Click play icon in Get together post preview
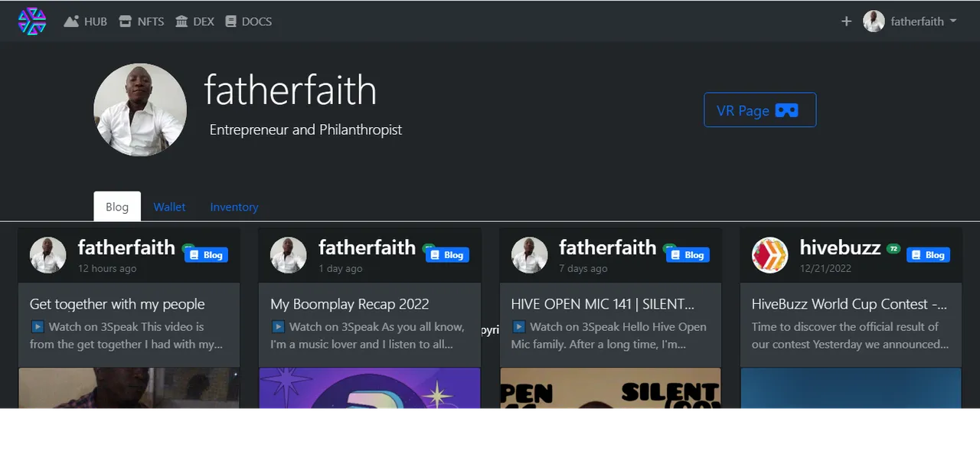Viewport: 980px width, 458px height. (38, 327)
